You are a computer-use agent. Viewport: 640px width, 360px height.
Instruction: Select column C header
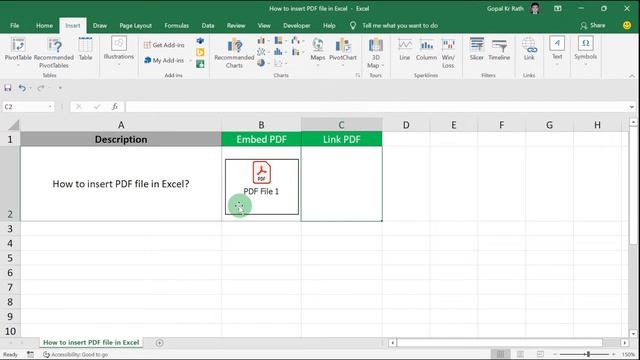(341, 124)
